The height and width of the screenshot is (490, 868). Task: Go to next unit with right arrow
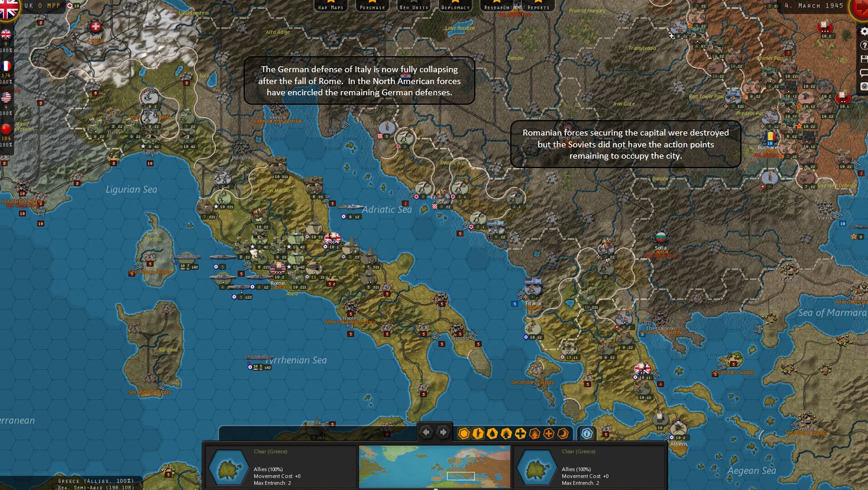click(443, 433)
